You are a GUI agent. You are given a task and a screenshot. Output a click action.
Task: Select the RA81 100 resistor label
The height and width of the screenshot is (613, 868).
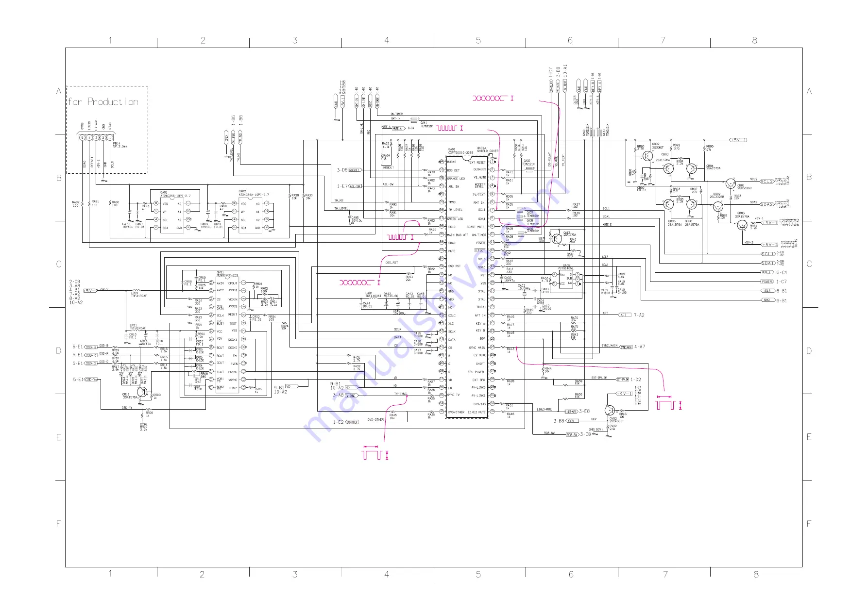tap(95, 203)
